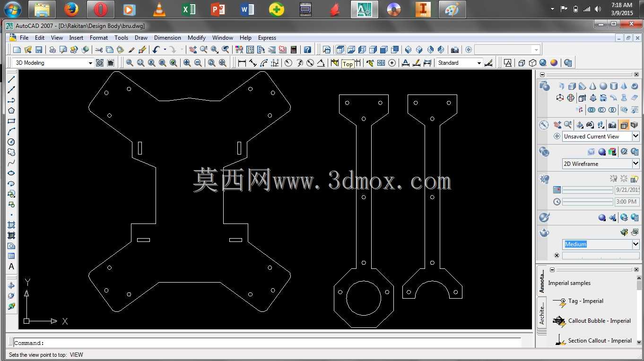The width and height of the screenshot is (644, 361).
Task: Toggle X-ray mode in visual style panel
Action: tap(591, 152)
